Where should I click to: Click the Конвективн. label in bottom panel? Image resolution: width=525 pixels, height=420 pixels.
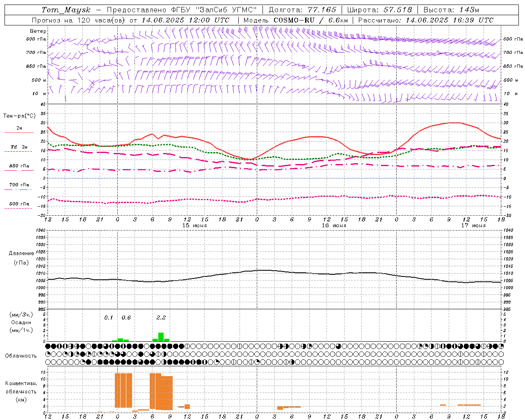[21, 383]
